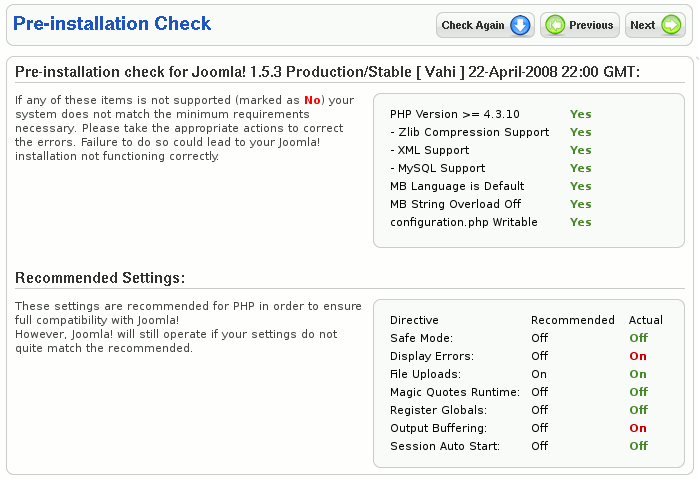The height and width of the screenshot is (479, 699).
Task: Click the red On value for Display Errors
Action: click(638, 356)
